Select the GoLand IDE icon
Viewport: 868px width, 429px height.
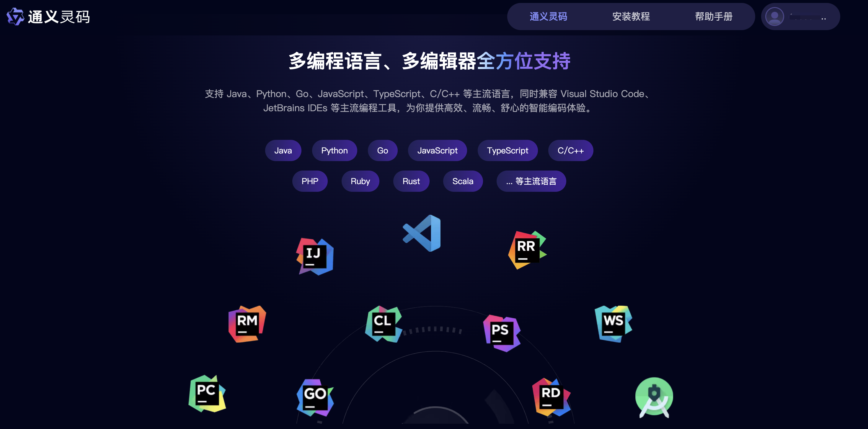pos(313,395)
